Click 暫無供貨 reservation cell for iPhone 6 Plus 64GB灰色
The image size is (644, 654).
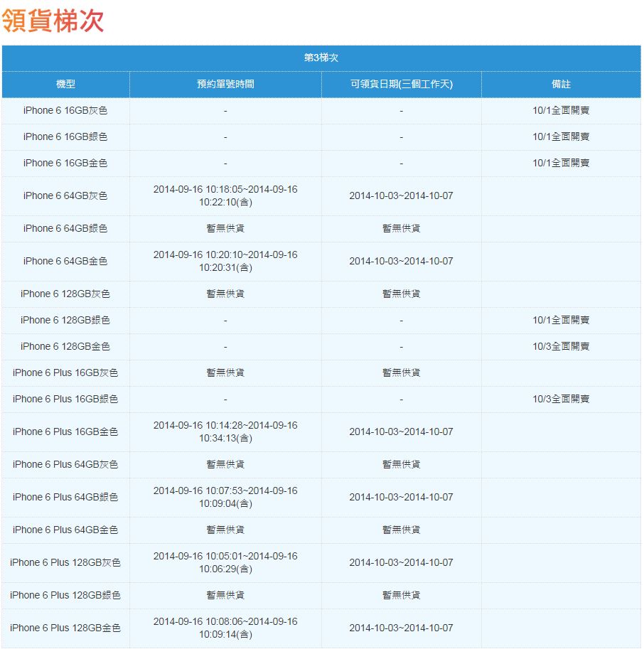tap(225, 465)
